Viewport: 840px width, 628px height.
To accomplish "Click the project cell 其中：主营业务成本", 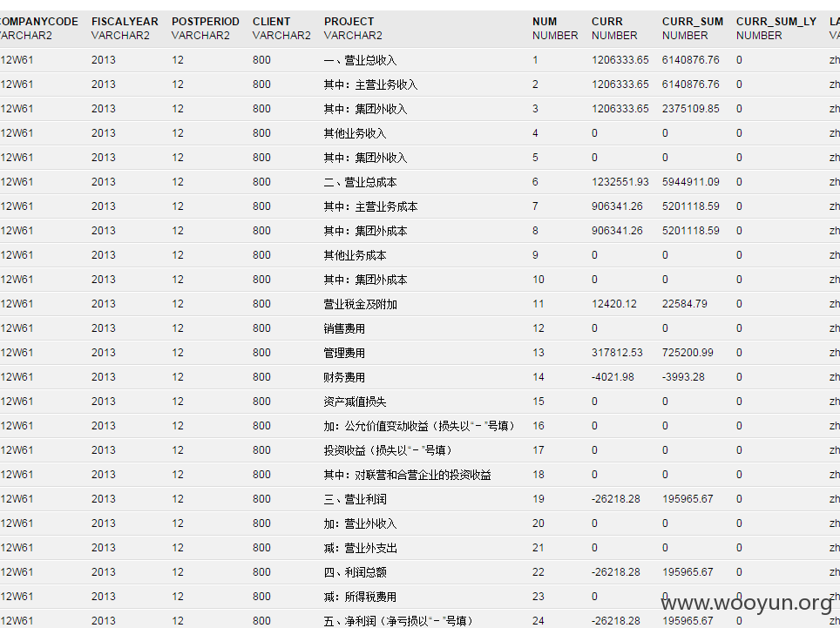I will tap(370, 206).
